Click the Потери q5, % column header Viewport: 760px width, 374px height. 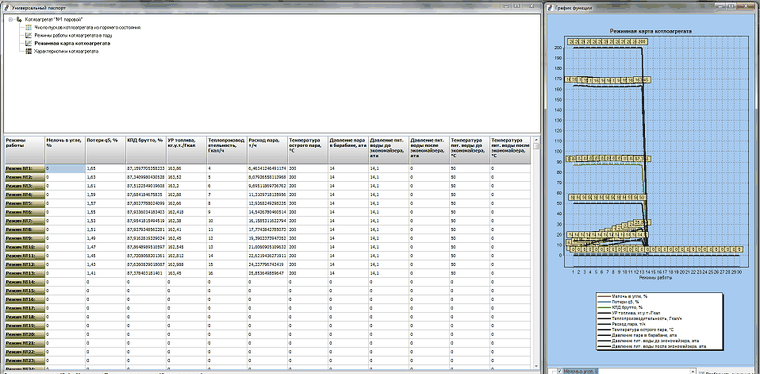pyautogui.click(x=106, y=150)
